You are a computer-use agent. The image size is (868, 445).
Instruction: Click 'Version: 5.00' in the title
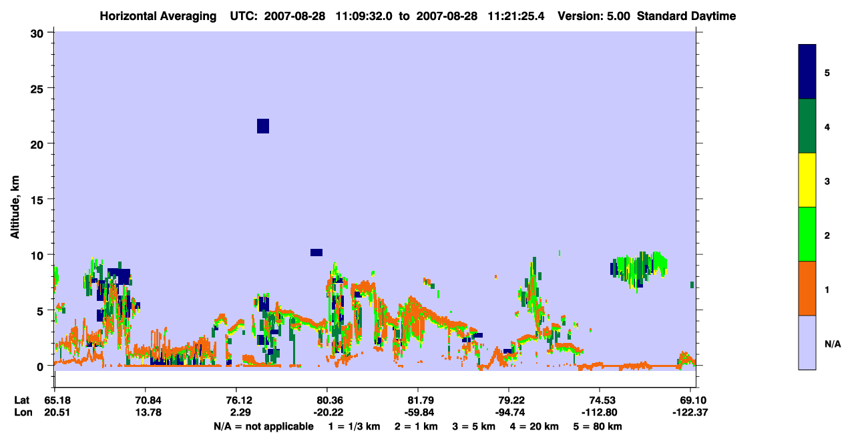click(594, 16)
